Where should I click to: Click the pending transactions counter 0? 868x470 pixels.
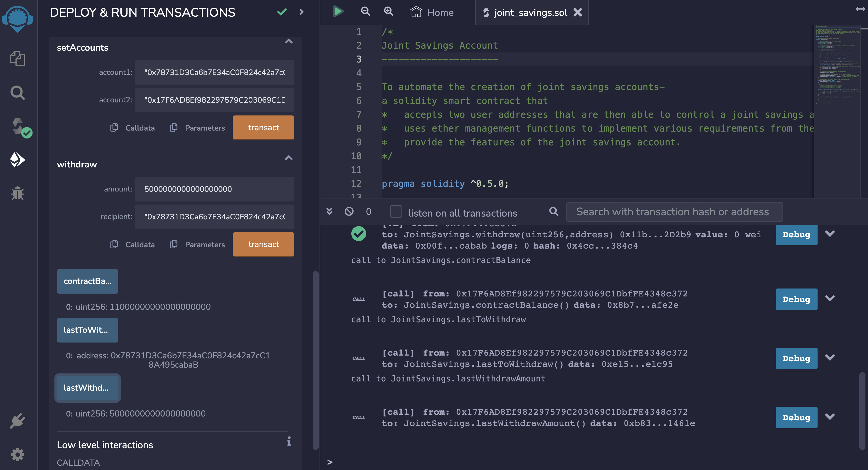coord(369,212)
